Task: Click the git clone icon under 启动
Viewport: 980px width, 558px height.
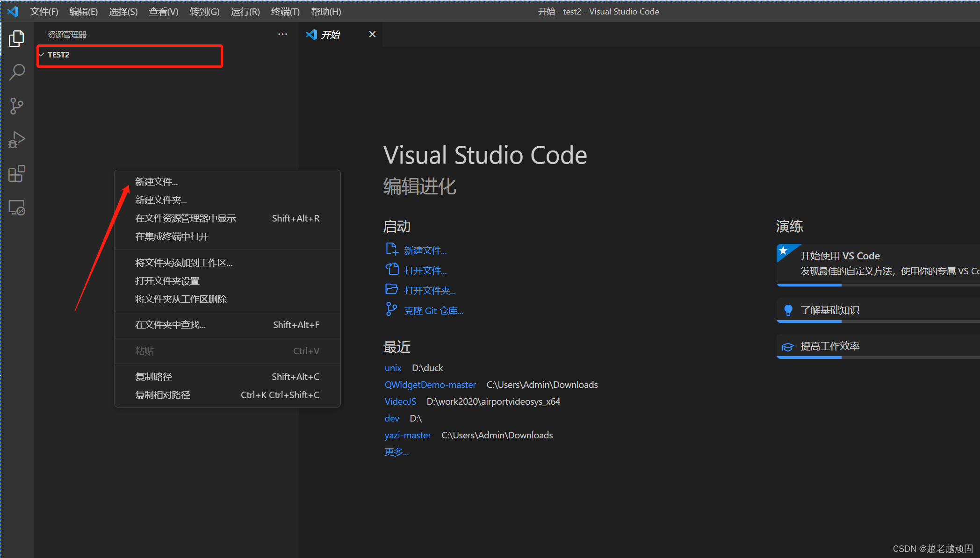Action: coord(391,309)
